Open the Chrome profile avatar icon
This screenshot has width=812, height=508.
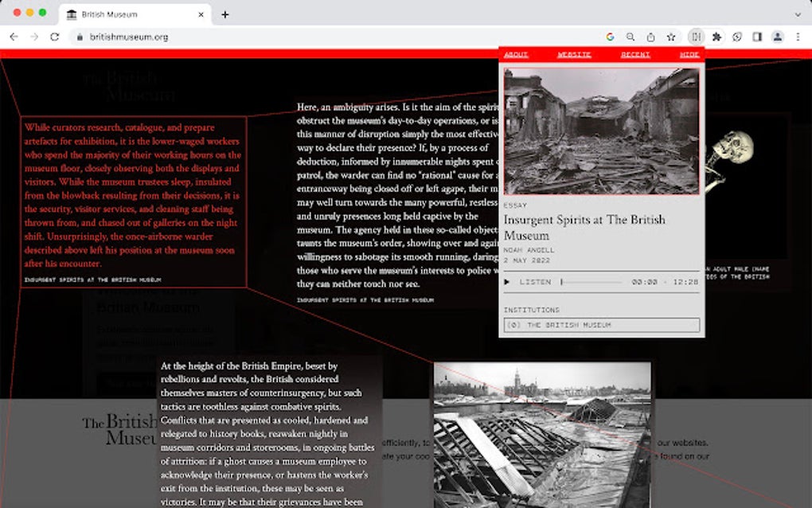(x=777, y=37)
